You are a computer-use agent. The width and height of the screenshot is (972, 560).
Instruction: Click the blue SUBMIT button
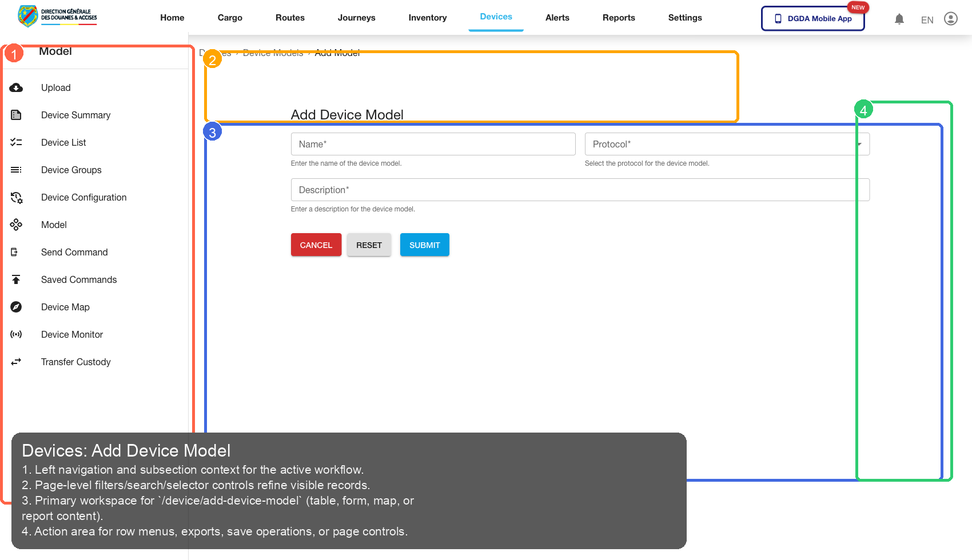click(424, 245)
